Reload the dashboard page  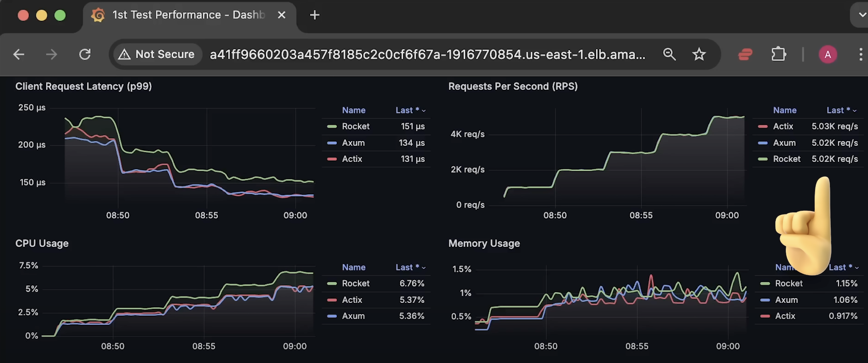[x=85, y=54]
